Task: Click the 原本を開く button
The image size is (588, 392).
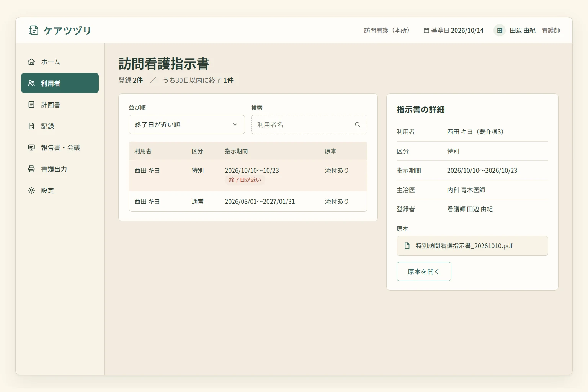Action: point(424,271)
